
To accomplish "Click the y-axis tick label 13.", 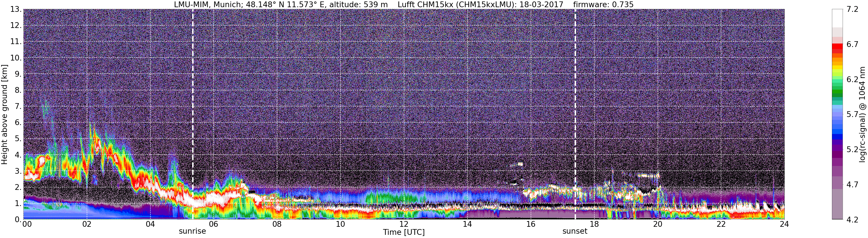I will [x=16, y=10].
